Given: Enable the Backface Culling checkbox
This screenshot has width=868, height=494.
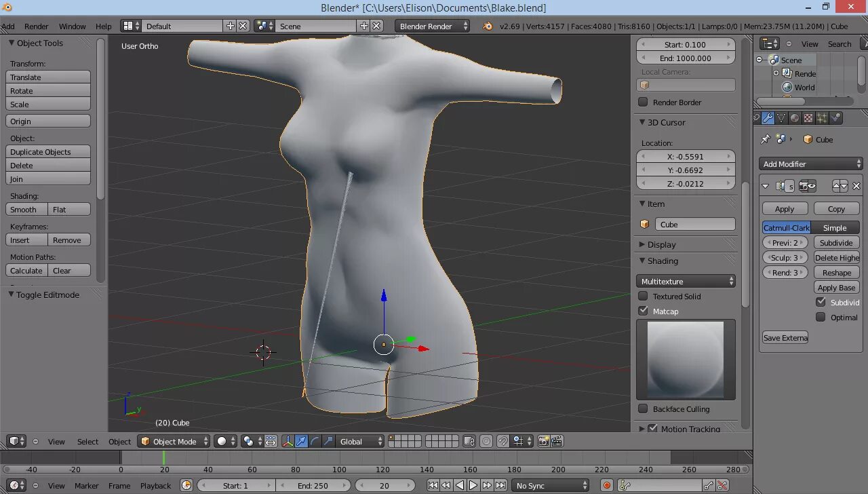Looking at the screenshot, I should click(x=644, y=408).
